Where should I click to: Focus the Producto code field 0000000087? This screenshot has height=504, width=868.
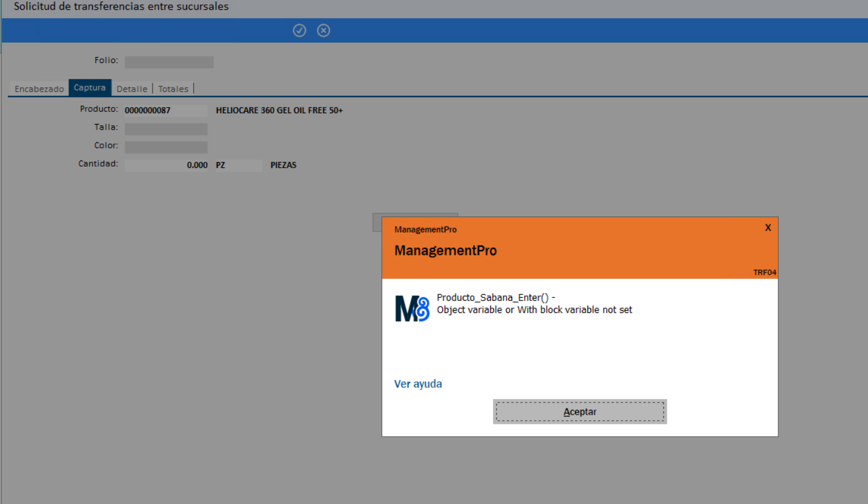(x=166, y=111)
